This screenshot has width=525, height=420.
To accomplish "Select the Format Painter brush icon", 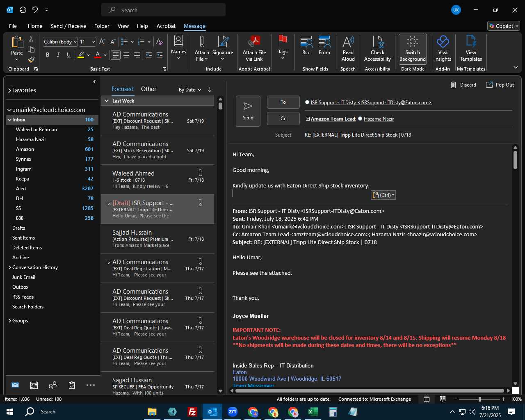I will (31, 59).
